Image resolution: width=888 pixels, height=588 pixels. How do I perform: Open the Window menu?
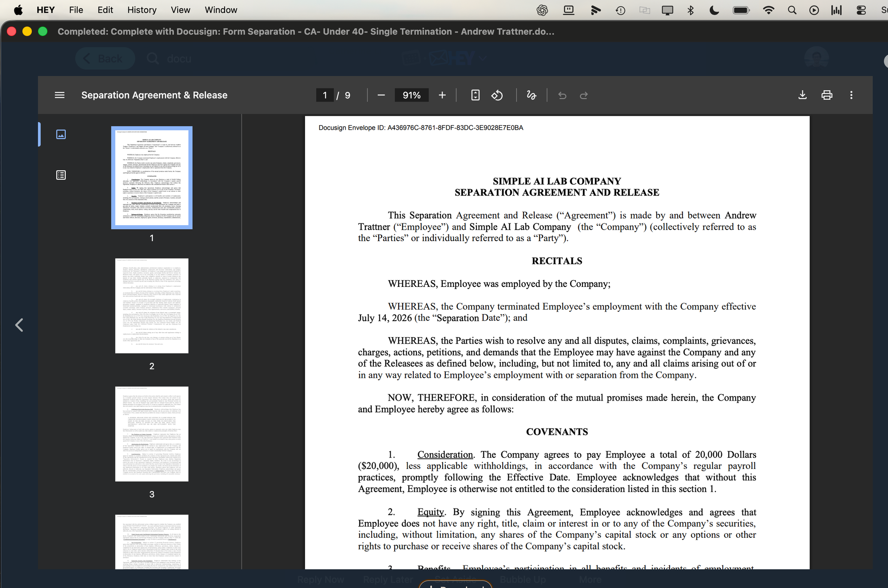coord(221,10)
